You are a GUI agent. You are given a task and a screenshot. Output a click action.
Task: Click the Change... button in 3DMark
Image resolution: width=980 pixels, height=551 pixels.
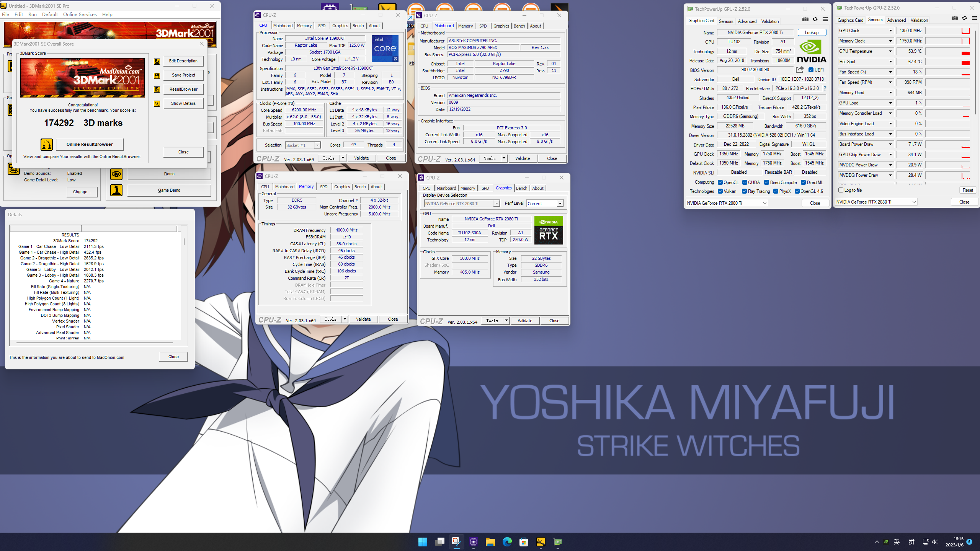pyautogui.click(x=82, y=192)
